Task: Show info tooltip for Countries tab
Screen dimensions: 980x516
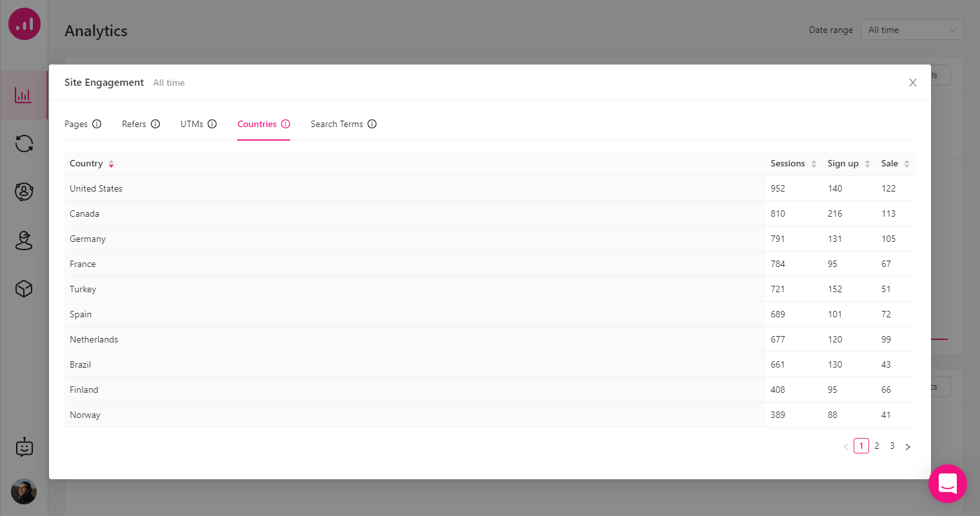Action: [x=286, y=124]
